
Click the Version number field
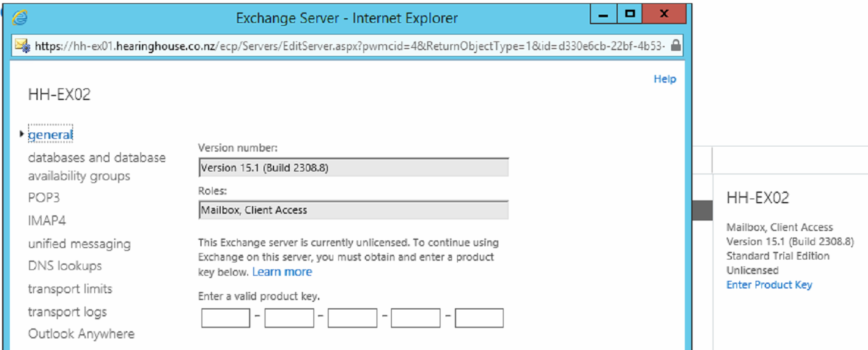(x=354, y=167)
